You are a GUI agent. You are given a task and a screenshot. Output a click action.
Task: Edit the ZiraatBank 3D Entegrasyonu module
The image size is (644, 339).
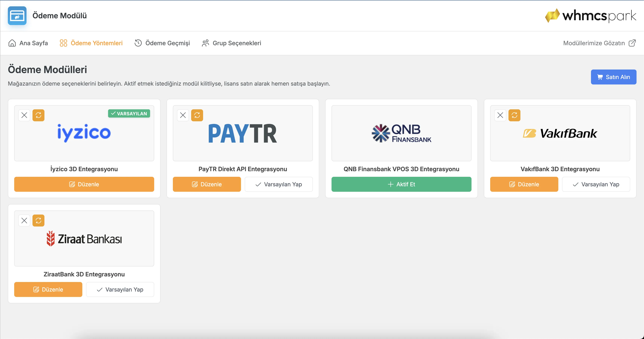[x=48, y=289]
